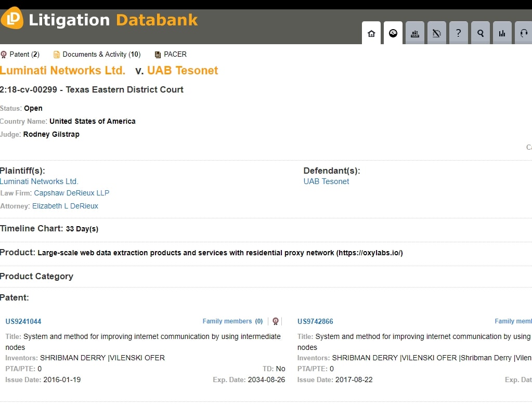The image size is (532, 405).
Task: Open the Capshaw DeRieux LLP law firm link
Action: (x=72, y=193)
